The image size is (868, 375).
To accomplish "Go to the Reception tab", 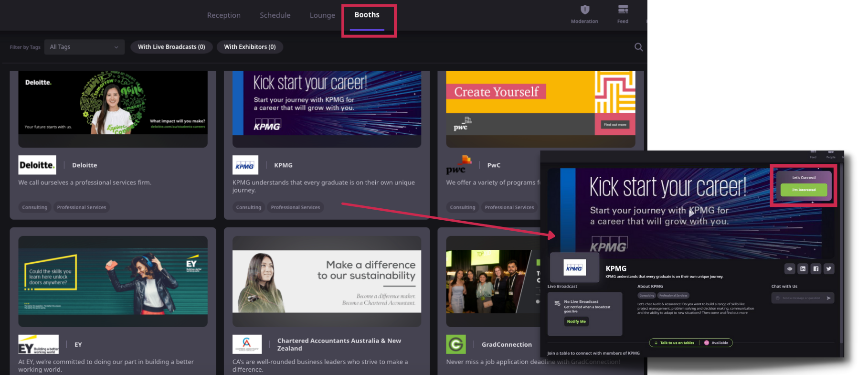I will tap(223, 15).
